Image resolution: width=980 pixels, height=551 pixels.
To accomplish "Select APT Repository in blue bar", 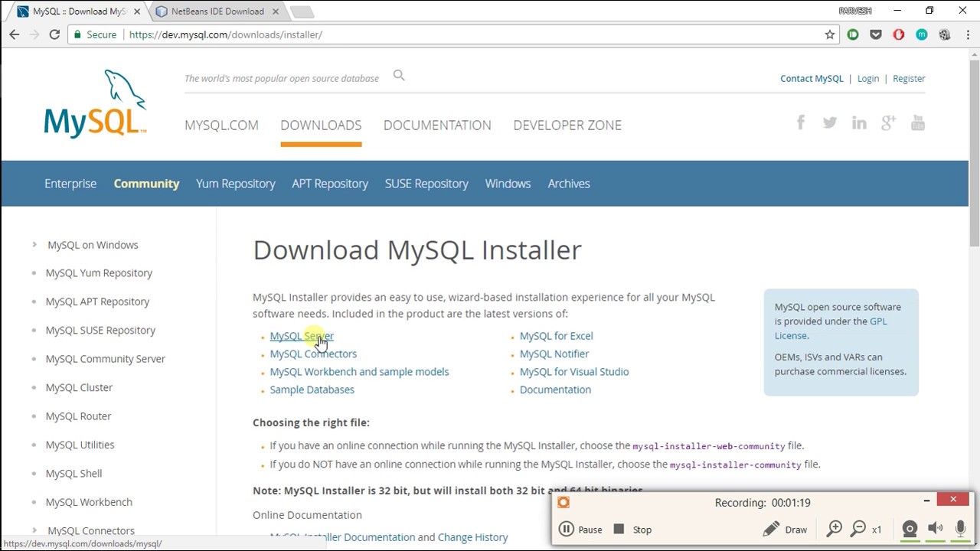I will coord(330,184).
